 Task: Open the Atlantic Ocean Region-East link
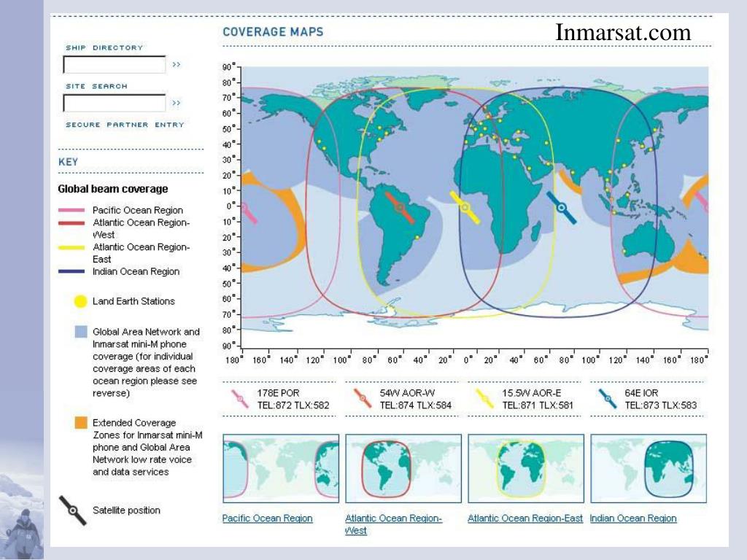point(525,518)
